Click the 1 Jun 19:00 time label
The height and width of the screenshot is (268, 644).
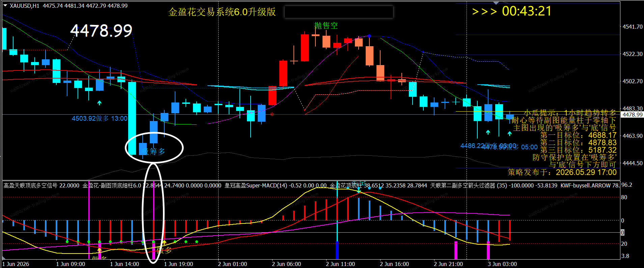coord(178,264)
